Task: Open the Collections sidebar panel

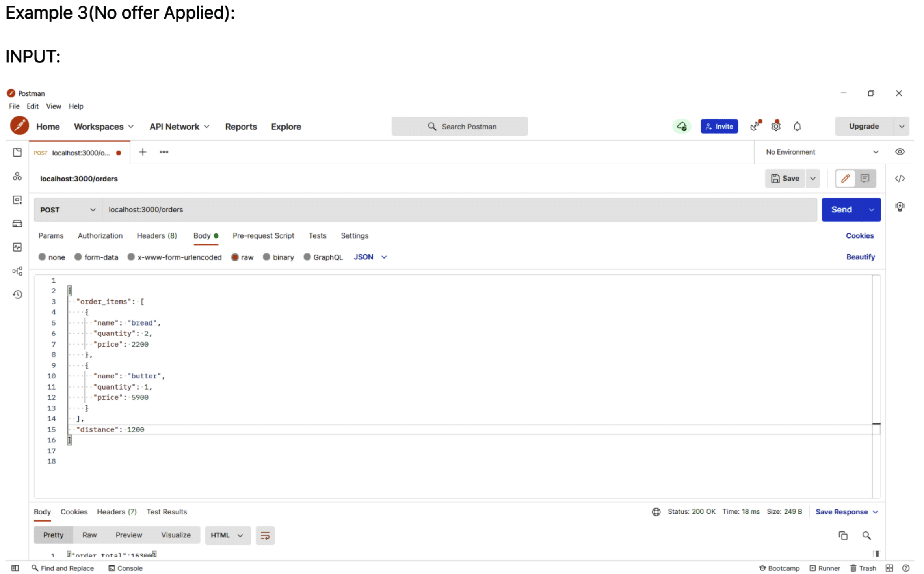Action: pyautogui.click(x=17, y=152)
